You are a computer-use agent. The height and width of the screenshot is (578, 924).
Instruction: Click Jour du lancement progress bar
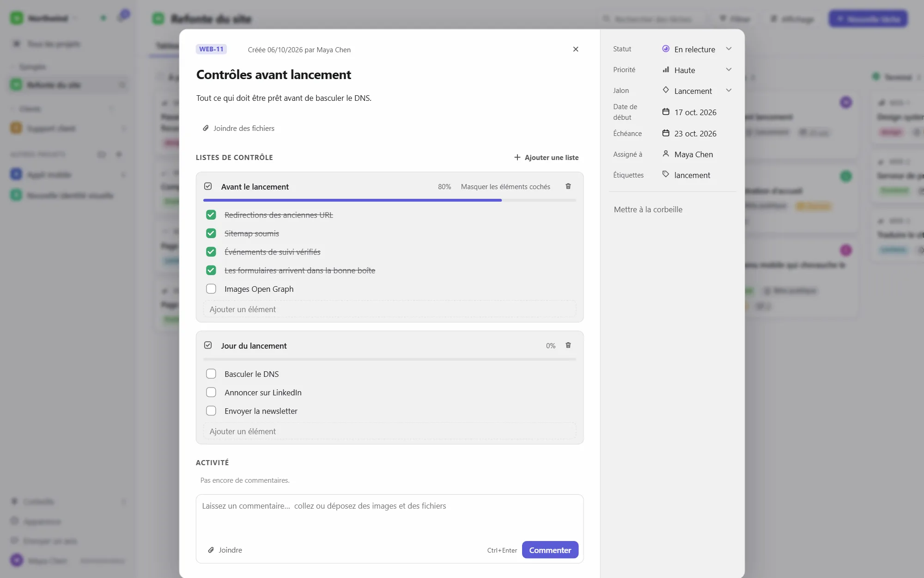point(389,359)
